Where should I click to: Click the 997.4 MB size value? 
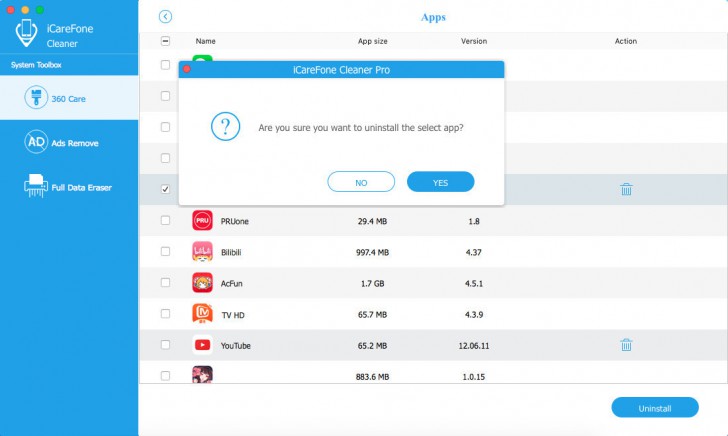pyautogui.click(x=372, y=253)
